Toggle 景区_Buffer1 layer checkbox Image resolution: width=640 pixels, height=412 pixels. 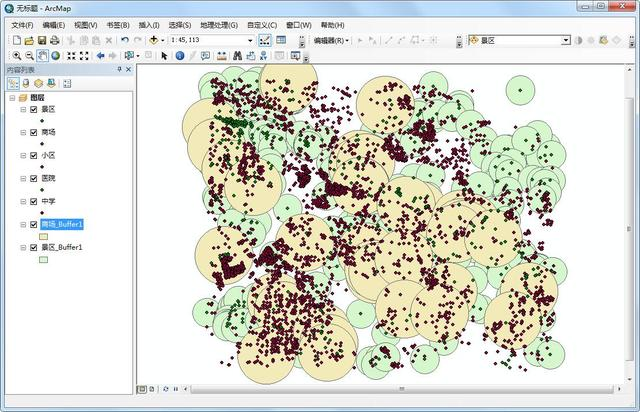tap(33, 247)
